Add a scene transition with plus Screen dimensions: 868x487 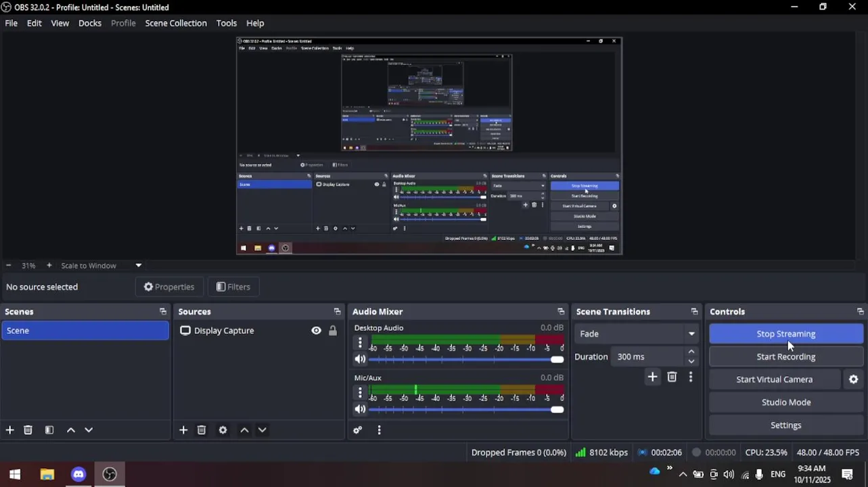coord(652,377)
